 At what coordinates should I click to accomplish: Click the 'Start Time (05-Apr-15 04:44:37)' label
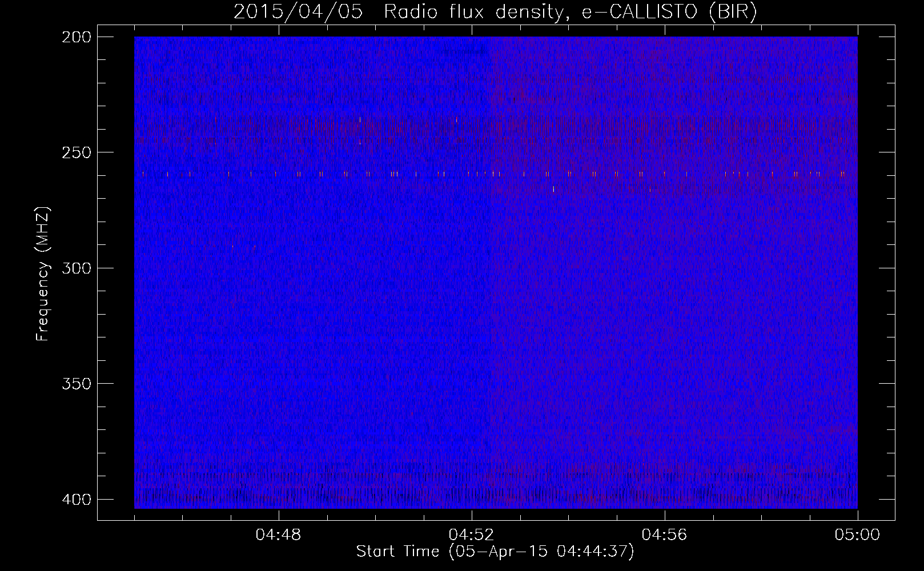click(495, 552)
